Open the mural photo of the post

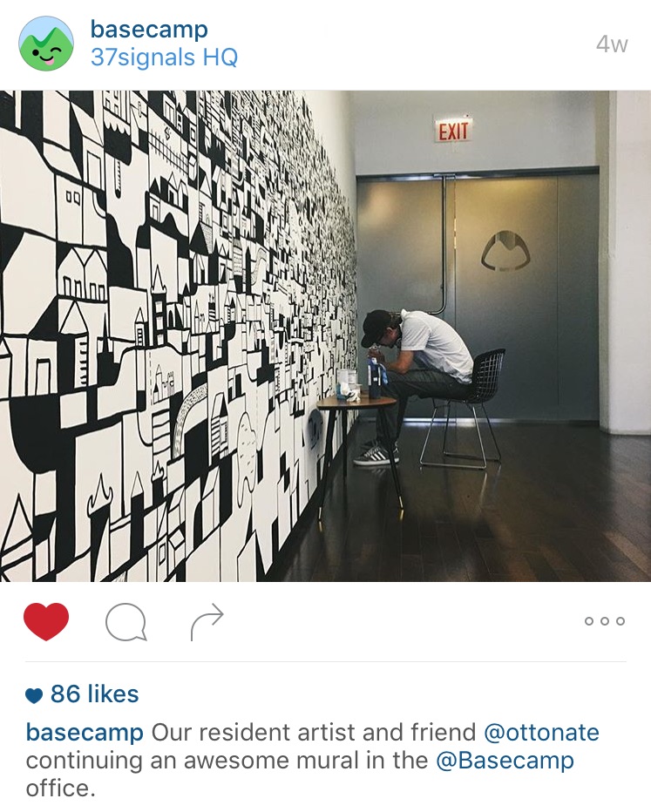coord(325,336)
